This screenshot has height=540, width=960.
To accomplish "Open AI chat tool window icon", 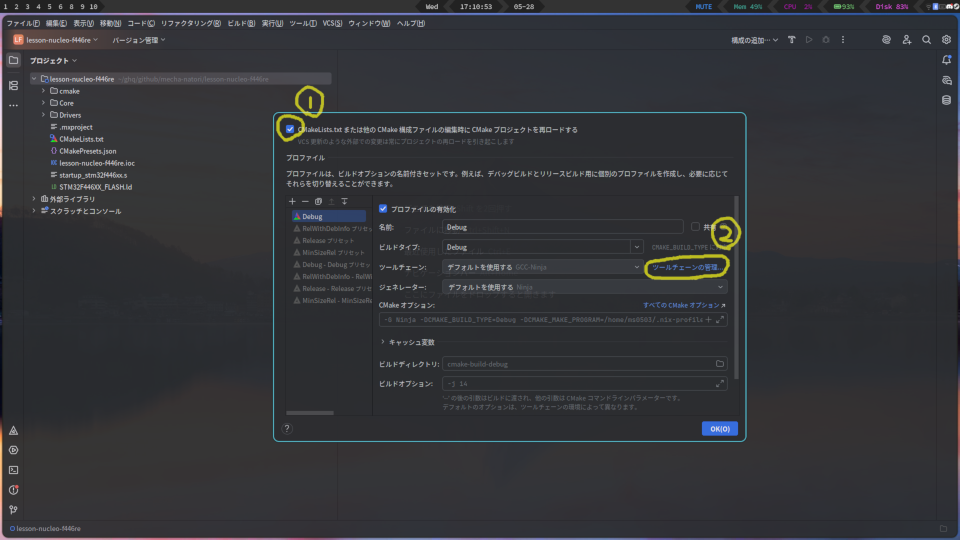I will click(x=947, y=80).
